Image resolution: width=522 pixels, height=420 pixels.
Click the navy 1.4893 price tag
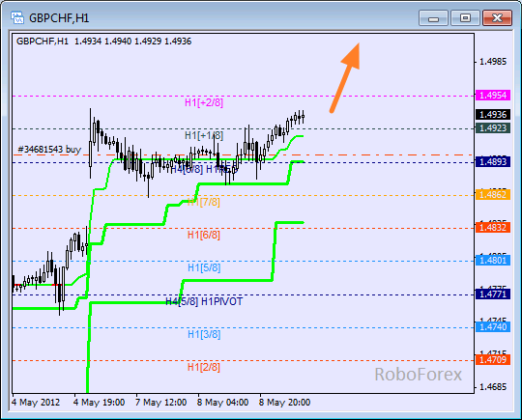click(493, 162)
